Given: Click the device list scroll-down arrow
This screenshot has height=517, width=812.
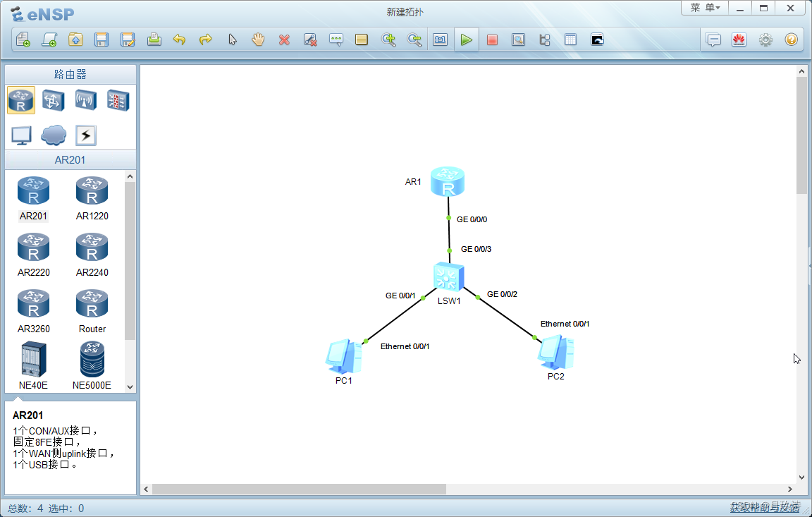Looking at the screenshot, I should click(130, 387).
